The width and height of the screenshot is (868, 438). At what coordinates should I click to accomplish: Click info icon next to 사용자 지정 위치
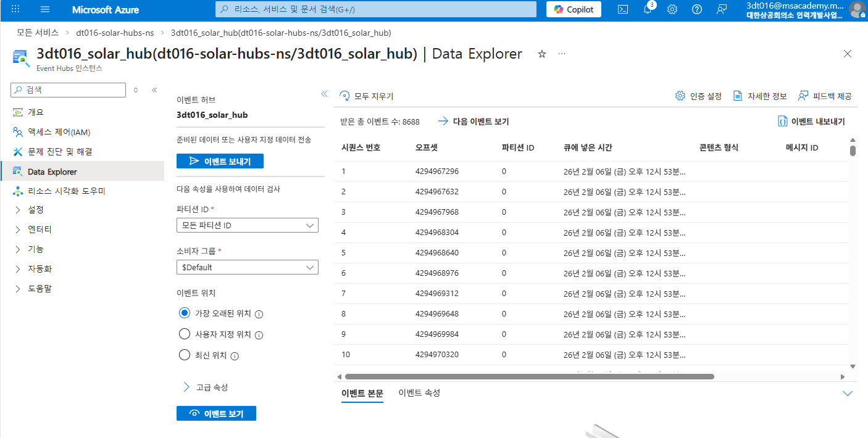coord(259,335)
